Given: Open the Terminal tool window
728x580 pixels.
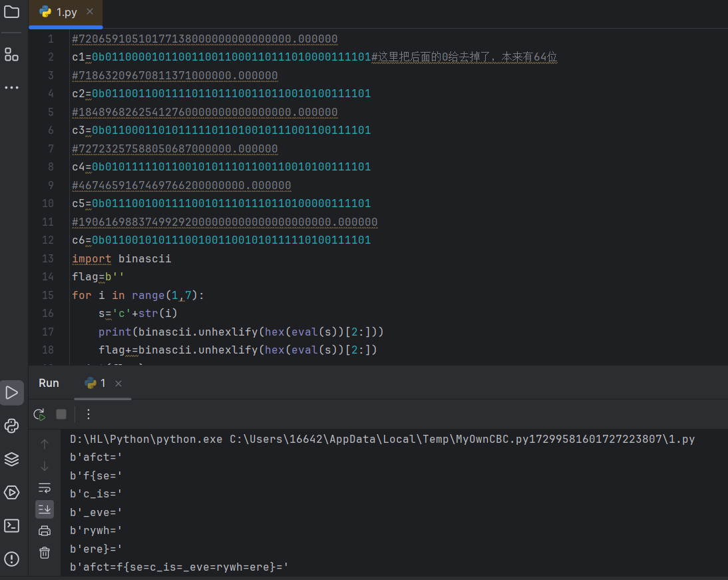Looking at the screenshot, I should (11, 525).
